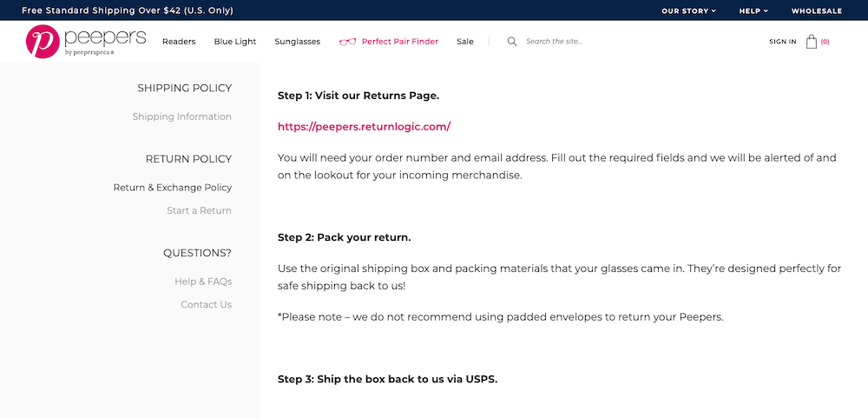The height and width of the screenshot is (418, 868).
Task: Expand the Our Story dropdown
Action: point(688,11)
